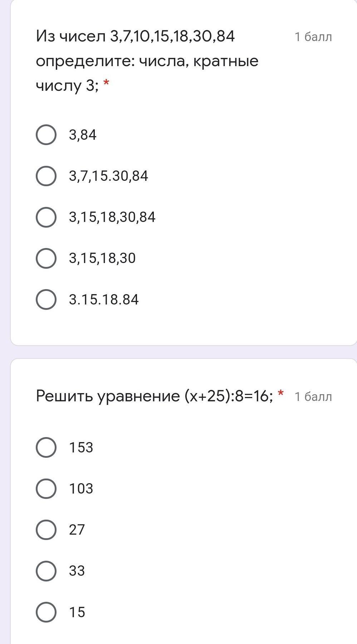Mark the answer "3,15,18,30"

click(x=46, y=258)
